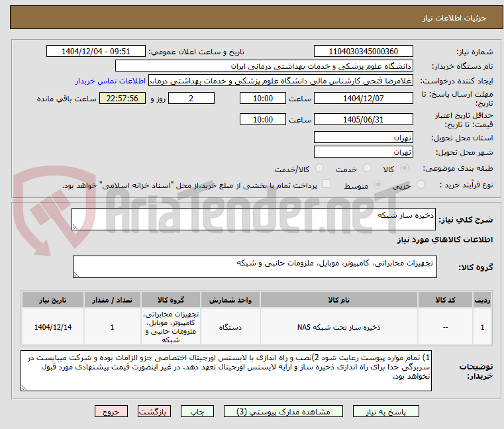The height and width of the screenshot is (429, 504).
Task: Click the خروج exit button
Action: click(111, 411)
